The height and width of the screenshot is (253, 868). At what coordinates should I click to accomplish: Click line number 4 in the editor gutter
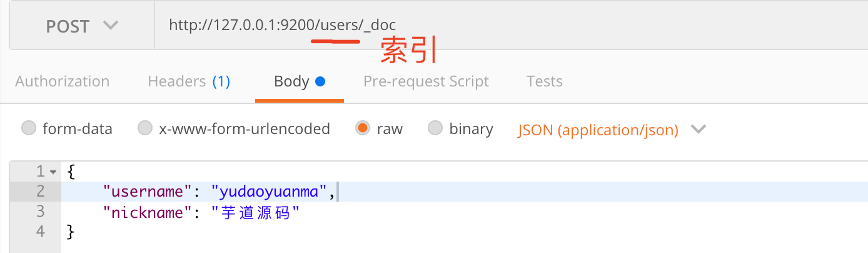41,232
